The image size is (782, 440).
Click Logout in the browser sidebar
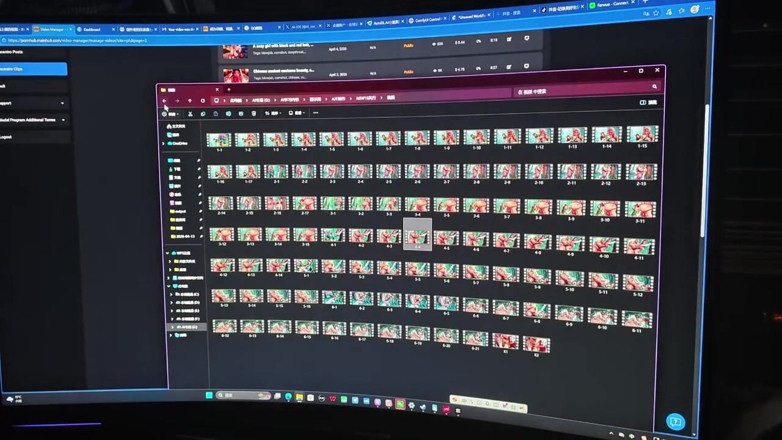coord(33,137)
